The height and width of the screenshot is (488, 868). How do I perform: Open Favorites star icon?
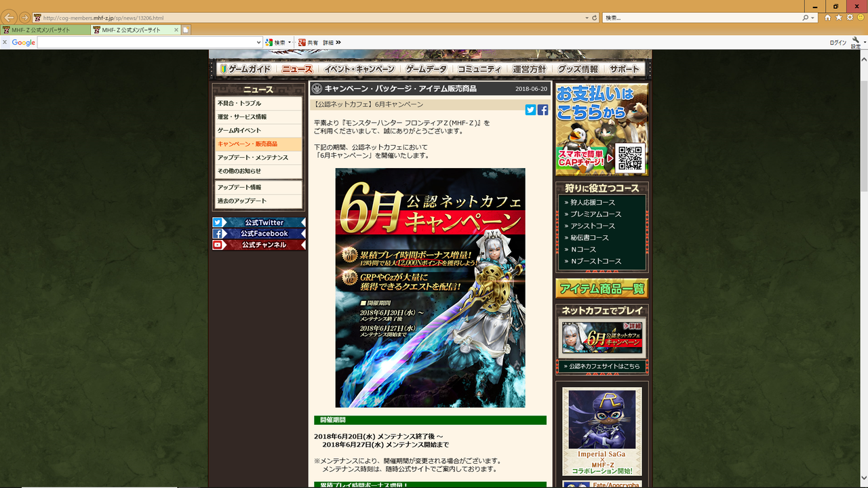tap(839, 18)
